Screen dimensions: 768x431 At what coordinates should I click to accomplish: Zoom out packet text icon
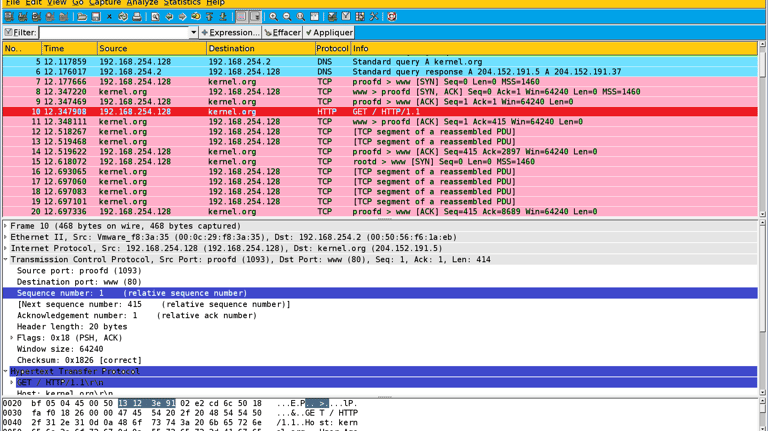[288, 17]
